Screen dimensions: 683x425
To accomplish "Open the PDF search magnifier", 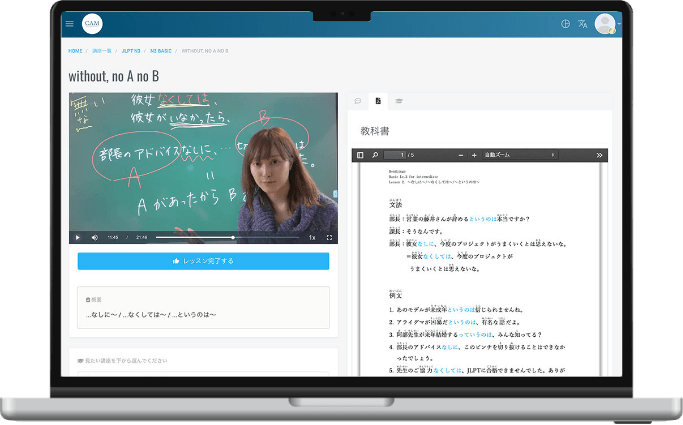I will 375,155.
